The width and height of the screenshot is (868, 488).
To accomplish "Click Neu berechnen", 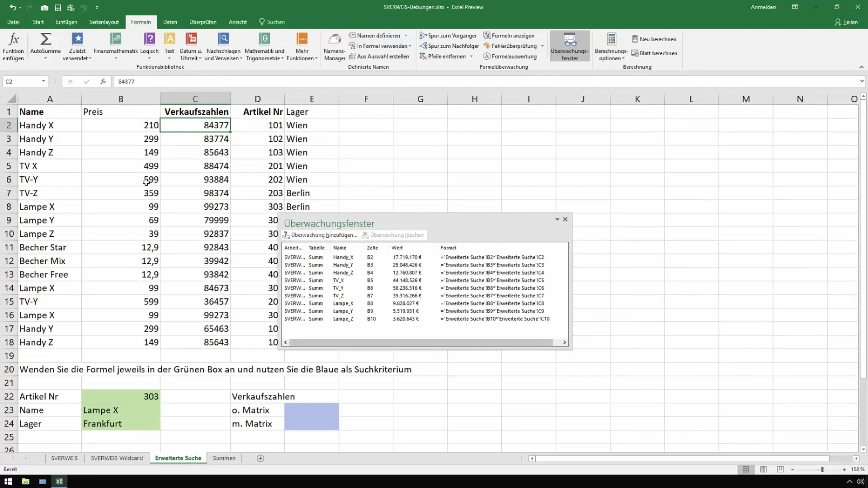I will pos(654,39).
